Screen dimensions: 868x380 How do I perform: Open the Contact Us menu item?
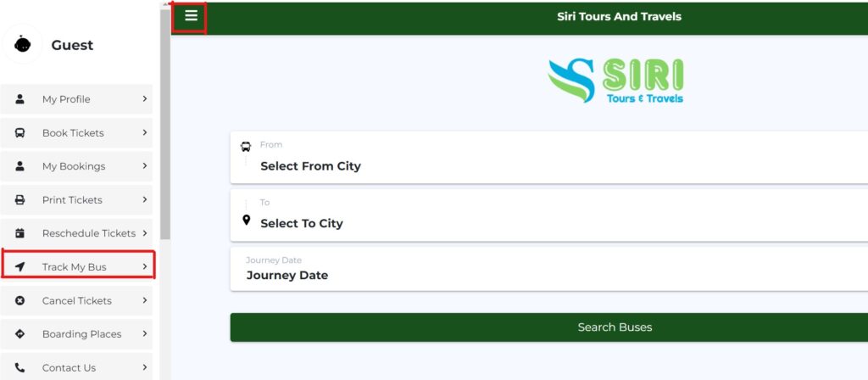pos(76,367)
